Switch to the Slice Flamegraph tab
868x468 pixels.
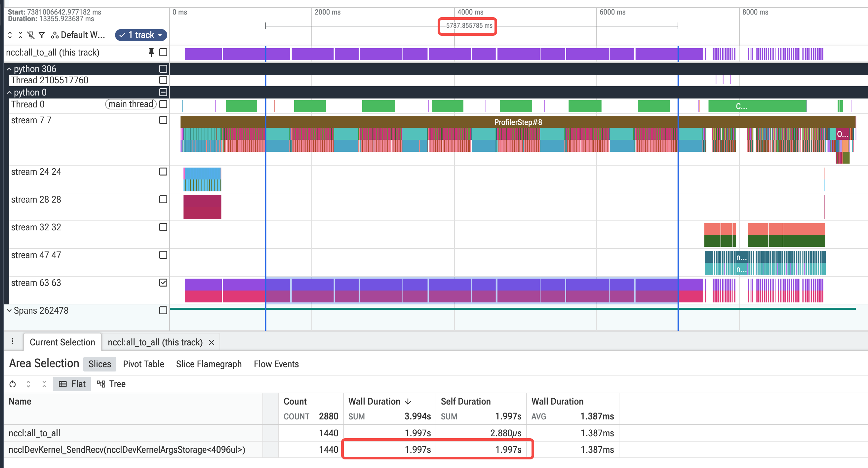tap(209, 364)
